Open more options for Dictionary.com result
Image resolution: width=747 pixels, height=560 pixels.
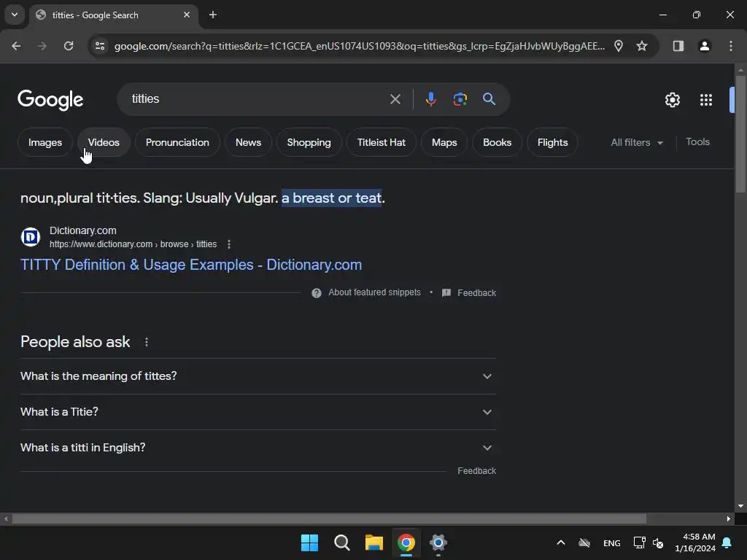tap(229, 244)
